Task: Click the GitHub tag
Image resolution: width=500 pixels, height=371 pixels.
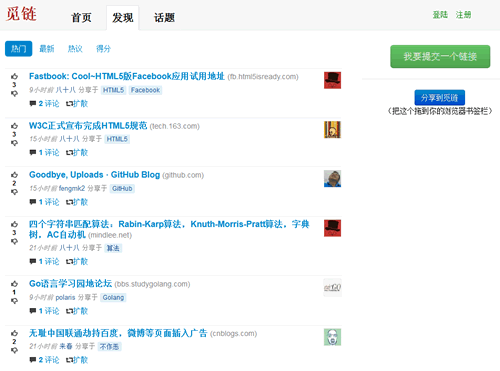Action: tap(122, 188)
